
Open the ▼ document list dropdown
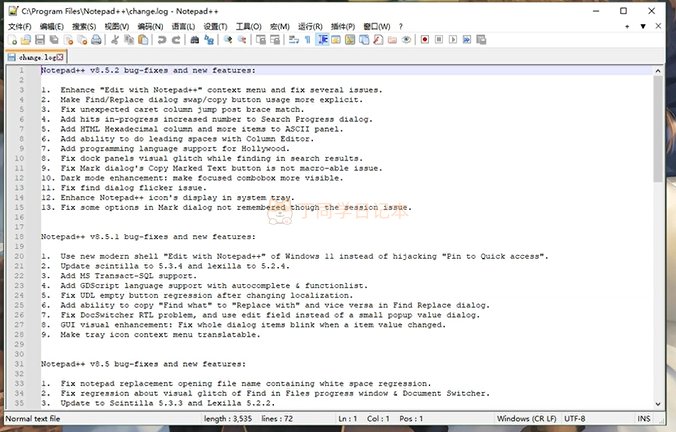(x=643, y=27)
